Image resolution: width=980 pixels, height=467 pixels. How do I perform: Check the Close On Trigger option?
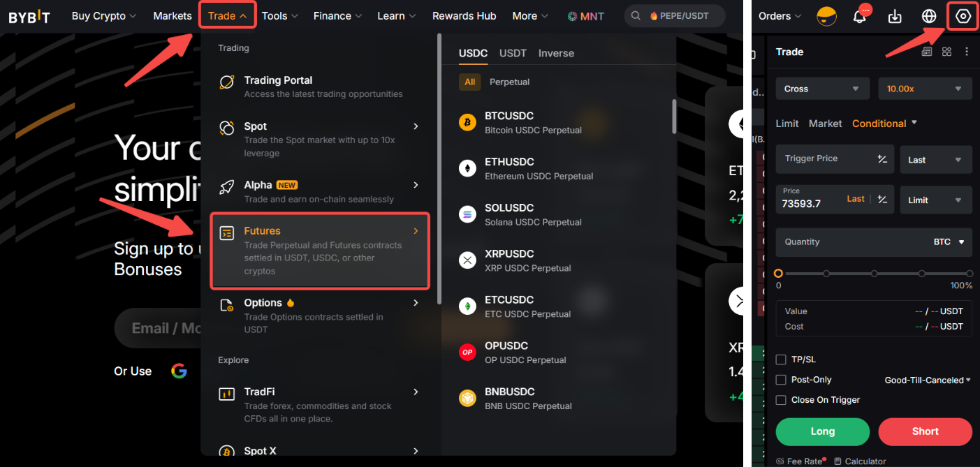tap(782, 400)
